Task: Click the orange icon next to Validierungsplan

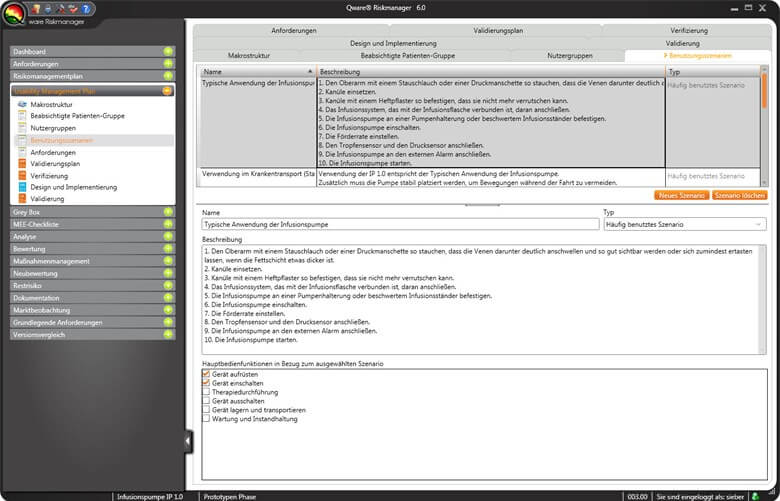Action: tap(22, 163)
